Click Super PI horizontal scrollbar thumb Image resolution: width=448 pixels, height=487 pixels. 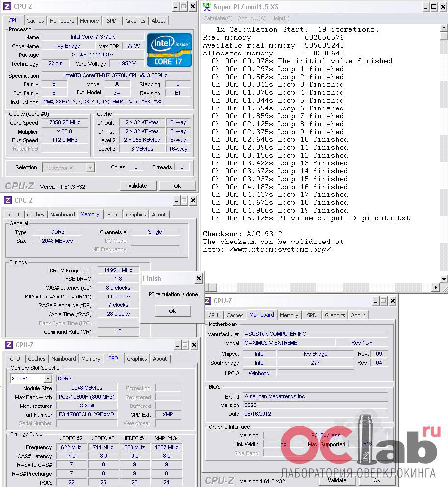(x=213, y=287)
